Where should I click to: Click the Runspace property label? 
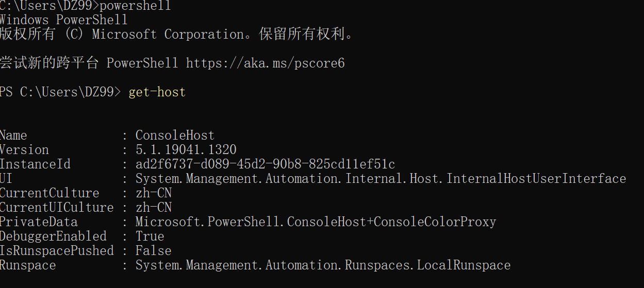point(28,265)
